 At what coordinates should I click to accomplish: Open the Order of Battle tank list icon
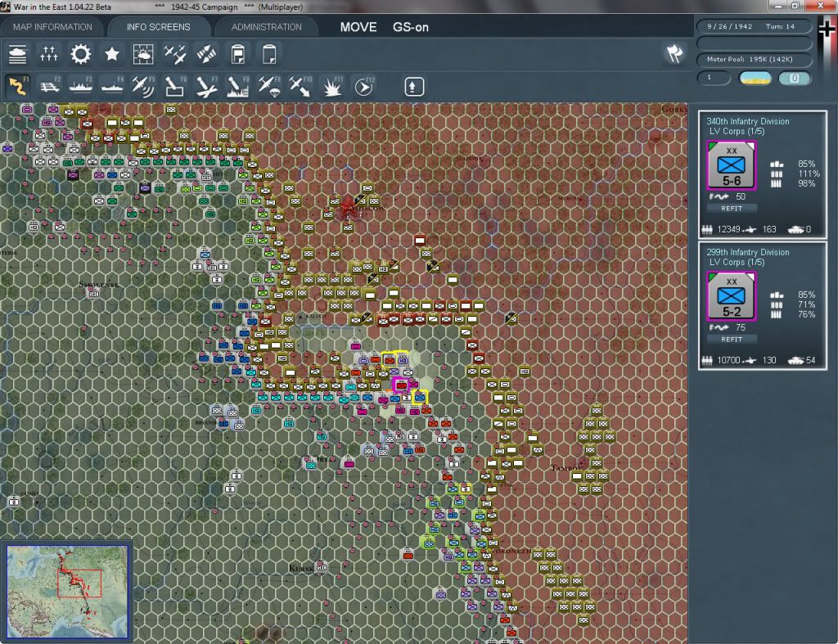click(17, 55)
